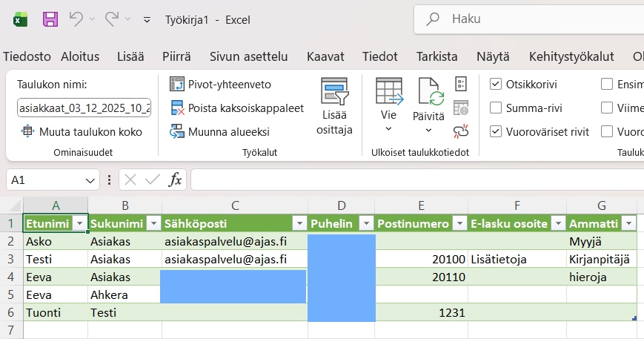Click the Undo arrow icon
The image size is (644, 339).
point(76,19)
